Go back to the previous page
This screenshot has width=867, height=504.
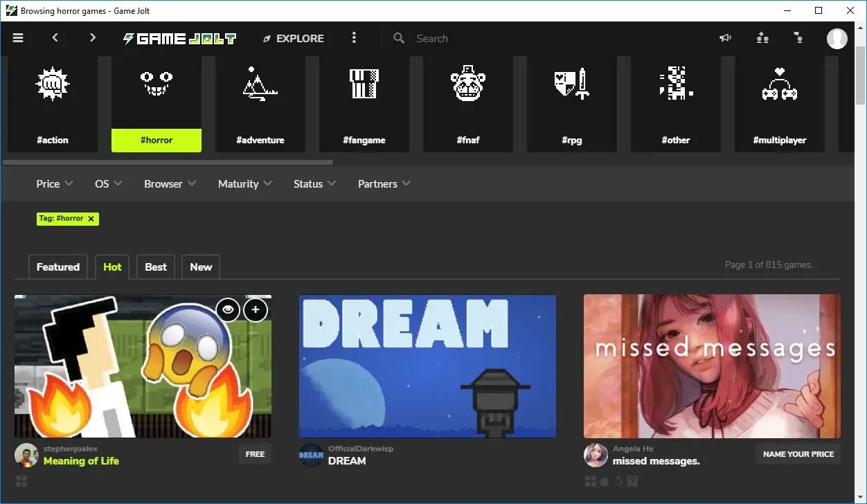pyautogui.click(x=55, y=38)
